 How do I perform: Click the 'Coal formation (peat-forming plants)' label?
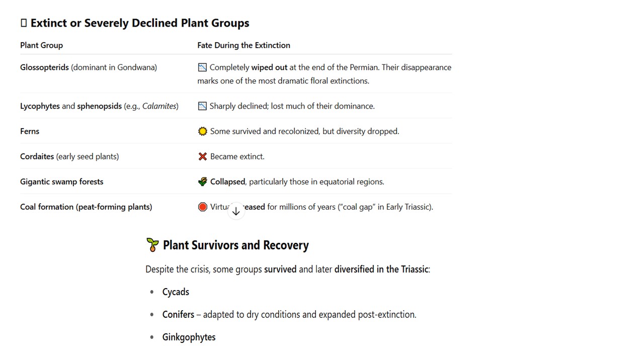click(86, 207)
